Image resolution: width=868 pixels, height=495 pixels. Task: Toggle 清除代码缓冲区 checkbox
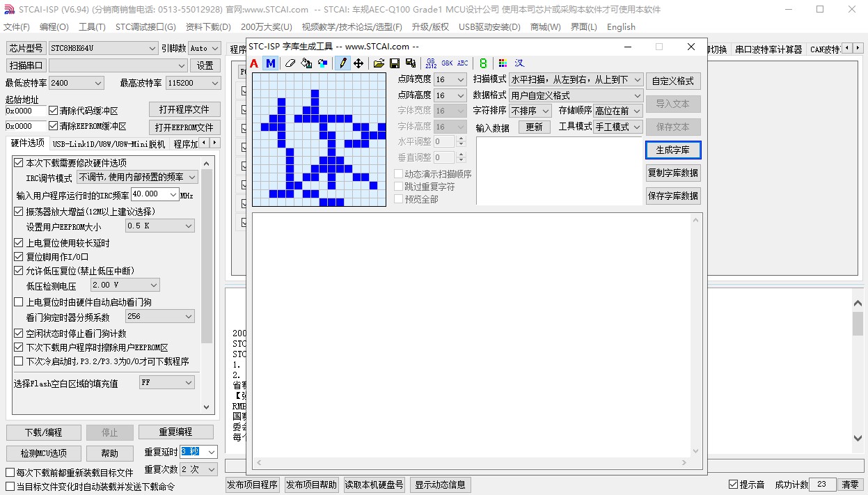point(54,111)
